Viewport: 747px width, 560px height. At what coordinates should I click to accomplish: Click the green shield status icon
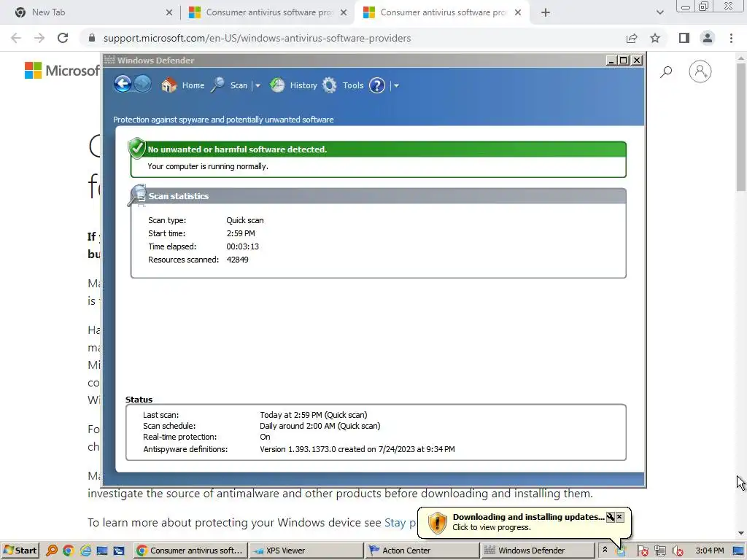tap(136, 148)
